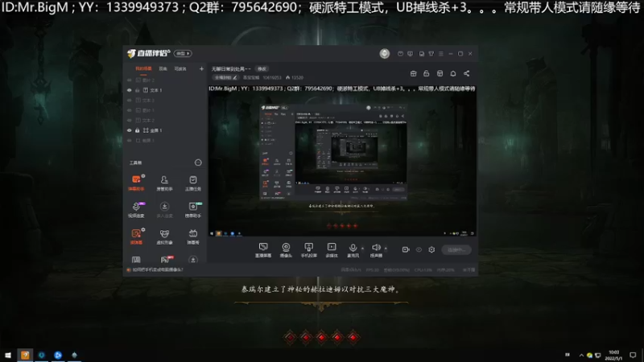644x362 pixels.
Task: Start recording with the camcorder icon
Action: (406, 249)
